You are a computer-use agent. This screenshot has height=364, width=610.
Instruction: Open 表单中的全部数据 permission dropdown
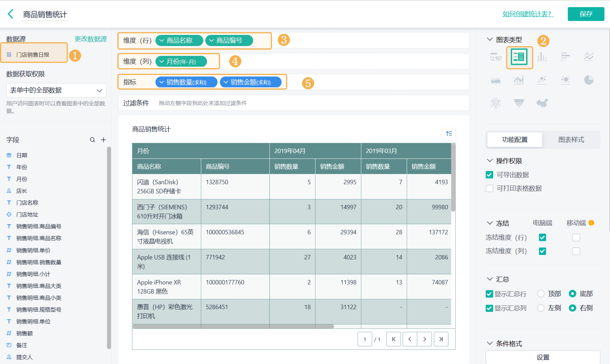coord(56,90)
